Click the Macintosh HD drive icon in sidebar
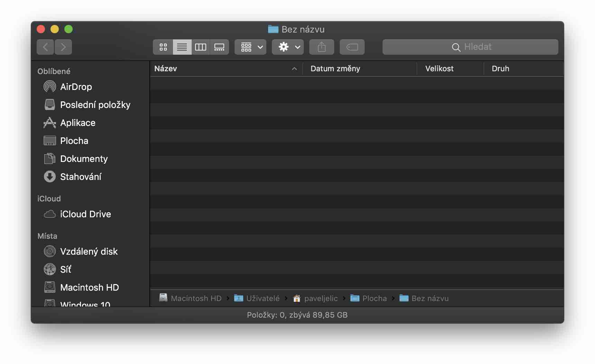Viewport: 595px width, 364px height. [50, 287]
